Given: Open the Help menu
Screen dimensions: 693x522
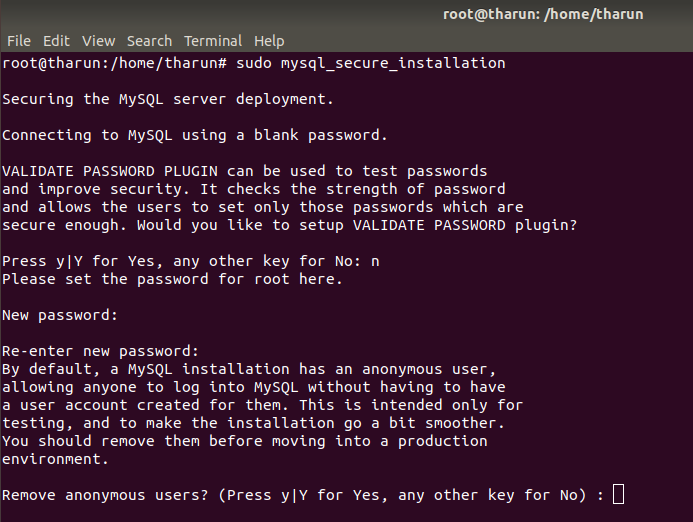Looking at the screenshot, I should pyautogui.click(x=269, y=41).
